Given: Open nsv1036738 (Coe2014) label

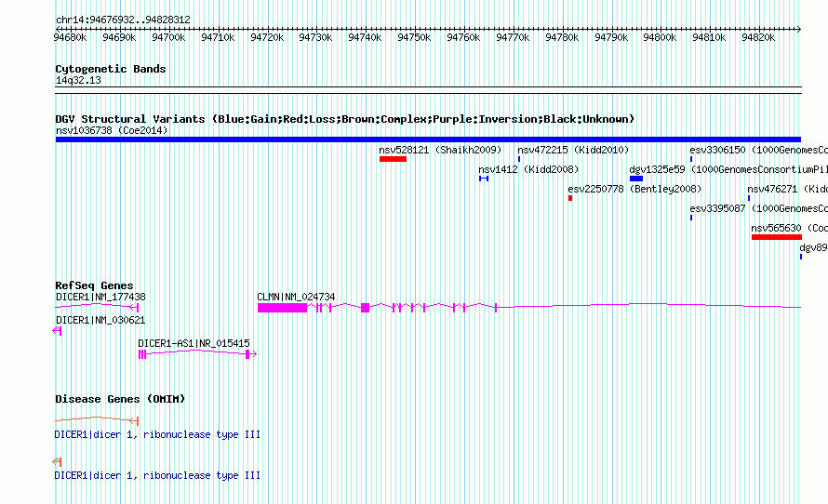Looking at the screenshot, I should point(112,130).
